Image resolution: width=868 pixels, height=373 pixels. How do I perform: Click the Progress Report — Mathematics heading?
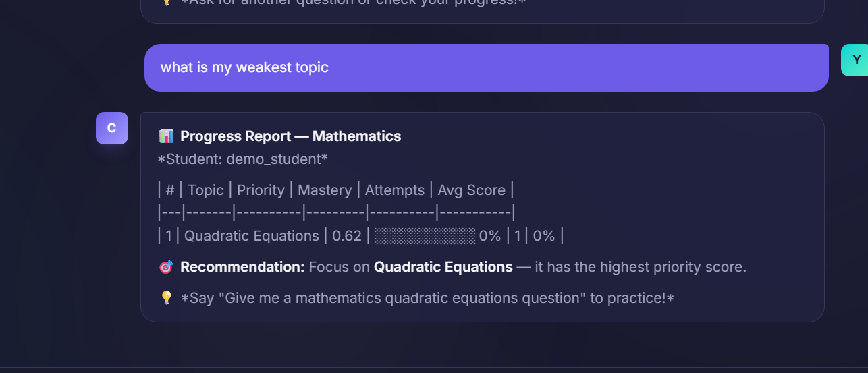(x=290, y=136)
